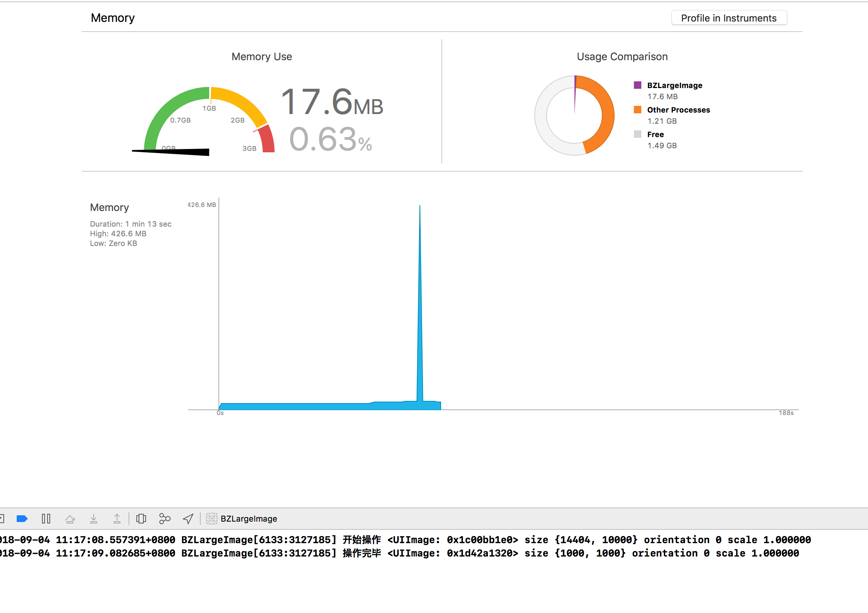
Task: Pause program execution
Action: coord(46,519)
